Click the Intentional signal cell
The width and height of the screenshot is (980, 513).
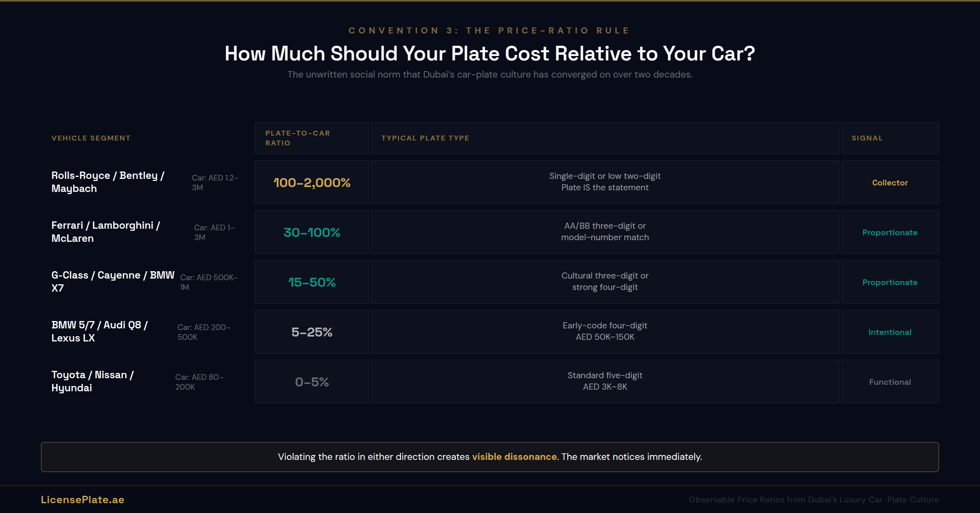pyautogui.click(x=890, y=332)
